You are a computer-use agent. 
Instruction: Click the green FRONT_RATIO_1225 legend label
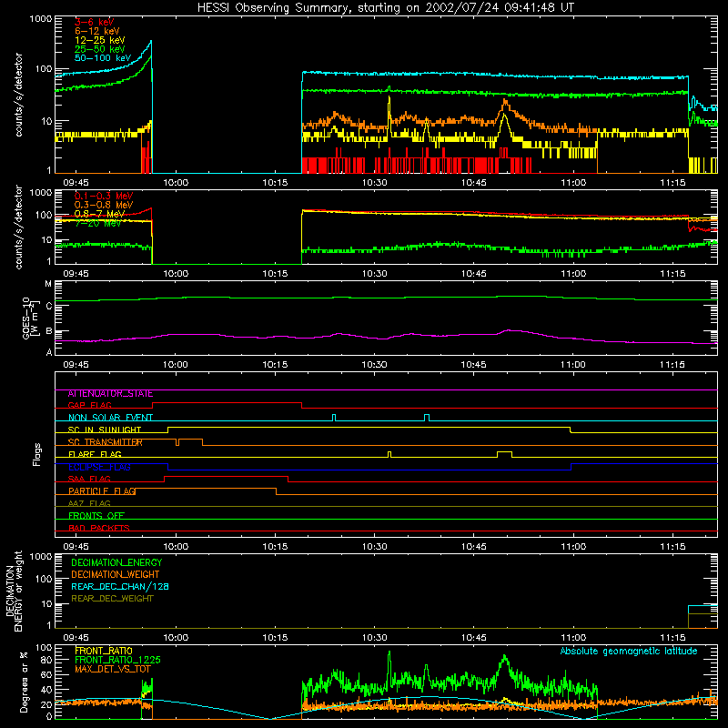tap(117, 660)
